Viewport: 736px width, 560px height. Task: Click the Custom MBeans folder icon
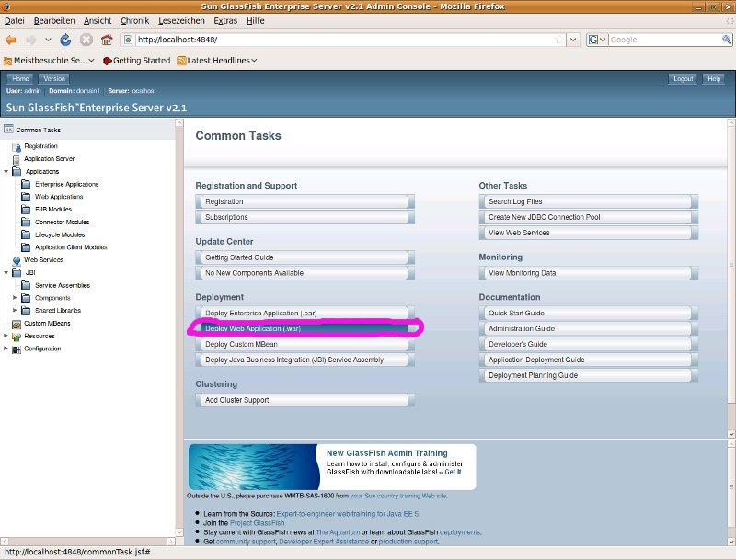17,324
